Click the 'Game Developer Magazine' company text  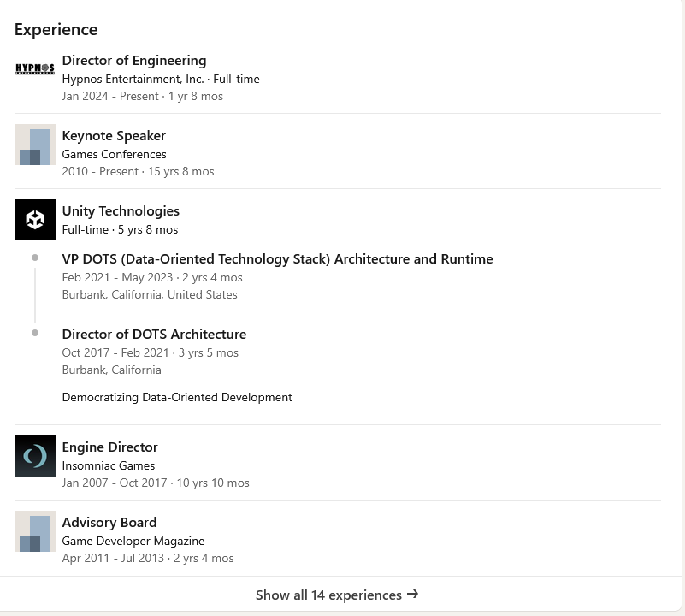(133, 541)
